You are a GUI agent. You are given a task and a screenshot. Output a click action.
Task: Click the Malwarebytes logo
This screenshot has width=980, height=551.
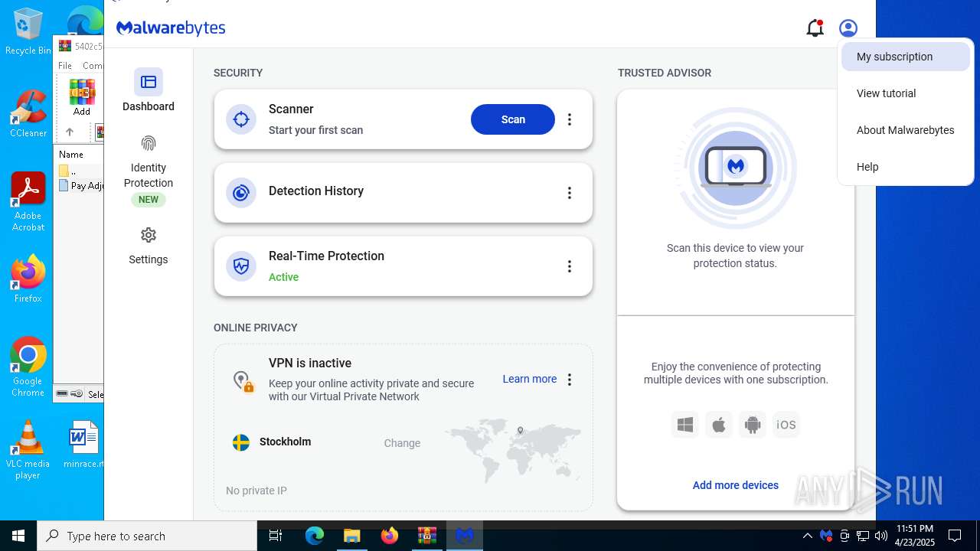[171, 28]
